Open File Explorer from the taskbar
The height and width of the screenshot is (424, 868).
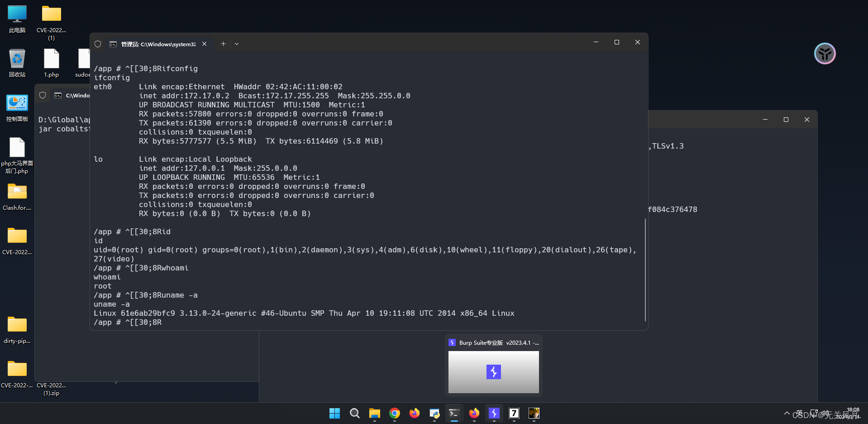point(375,413)
